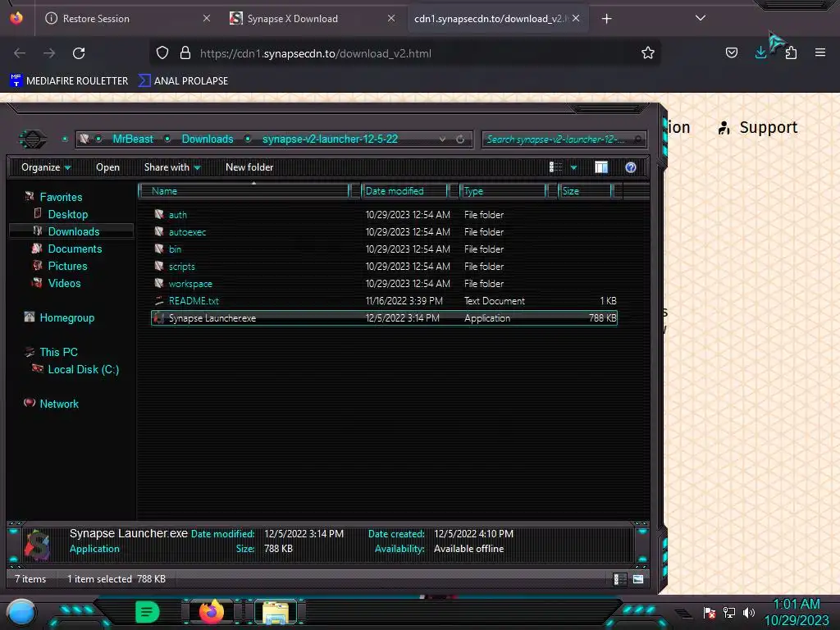Open the Firefox extensions puzzle icon

[x=792, y=52]
